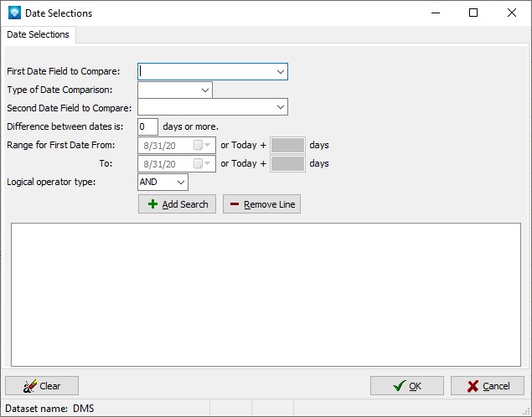This screenshot has height=417, width=532.
Task: Switch to the Date Selections tab
Action: (39, 35)
